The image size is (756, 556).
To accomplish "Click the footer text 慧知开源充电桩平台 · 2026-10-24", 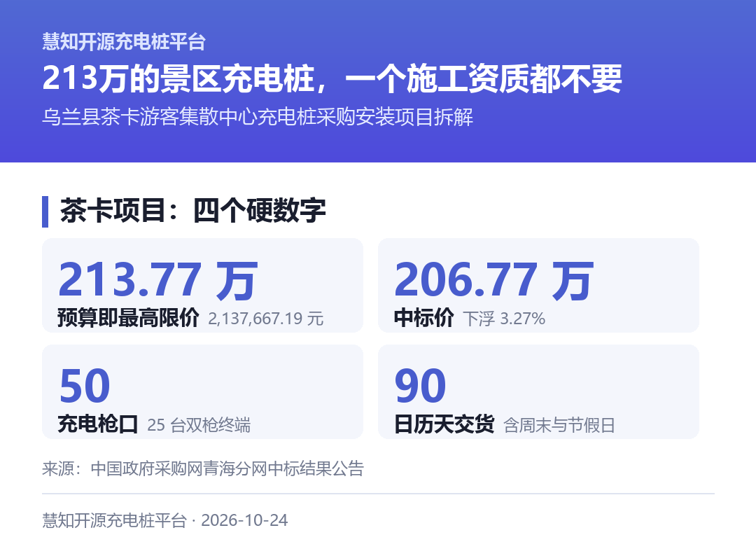I will click(165, 520).
